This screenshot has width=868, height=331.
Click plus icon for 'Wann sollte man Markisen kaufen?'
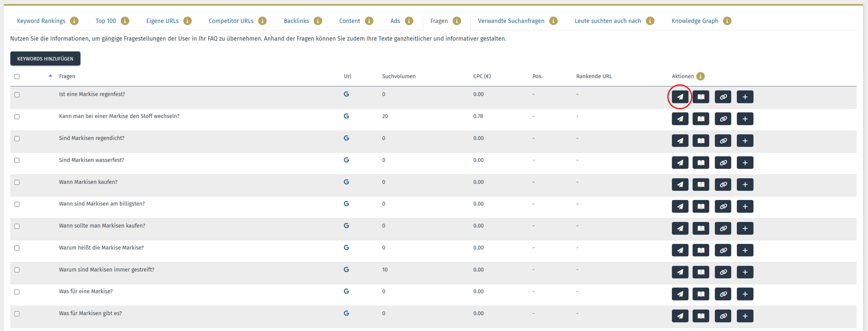745,228
